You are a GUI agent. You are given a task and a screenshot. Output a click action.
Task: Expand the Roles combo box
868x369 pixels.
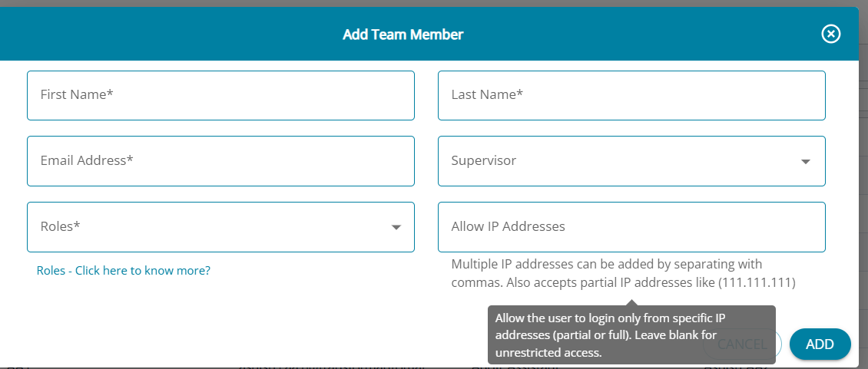pos(207,227)
